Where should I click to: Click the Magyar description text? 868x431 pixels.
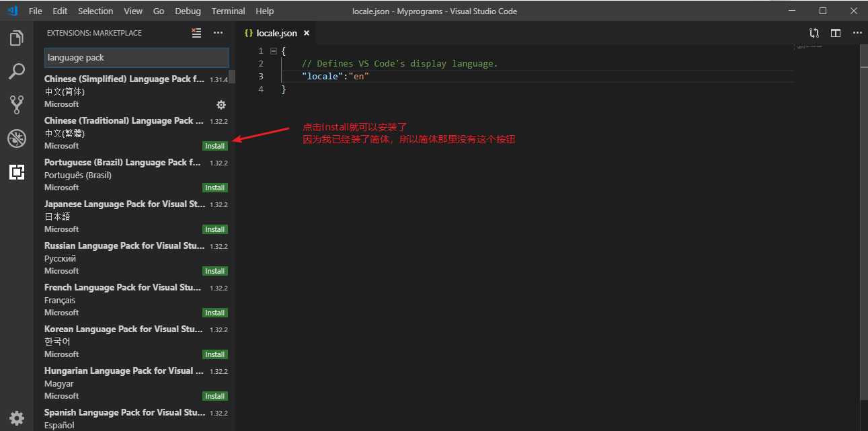coord(59,383)
